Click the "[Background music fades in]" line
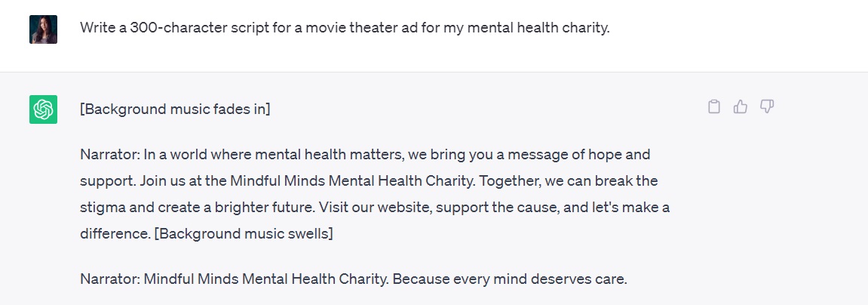The width and height of the screenshot is (868, 305). (175, 109)
